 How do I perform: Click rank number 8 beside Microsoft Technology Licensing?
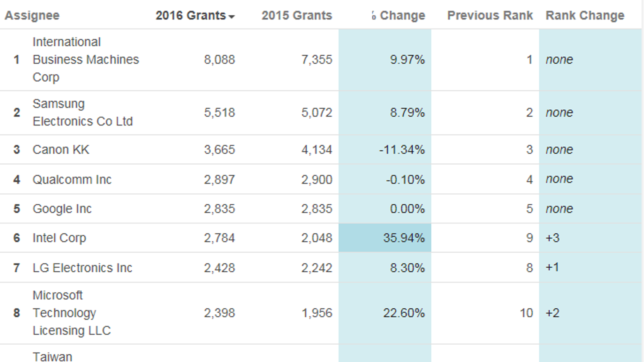click(x=17, y=313)
